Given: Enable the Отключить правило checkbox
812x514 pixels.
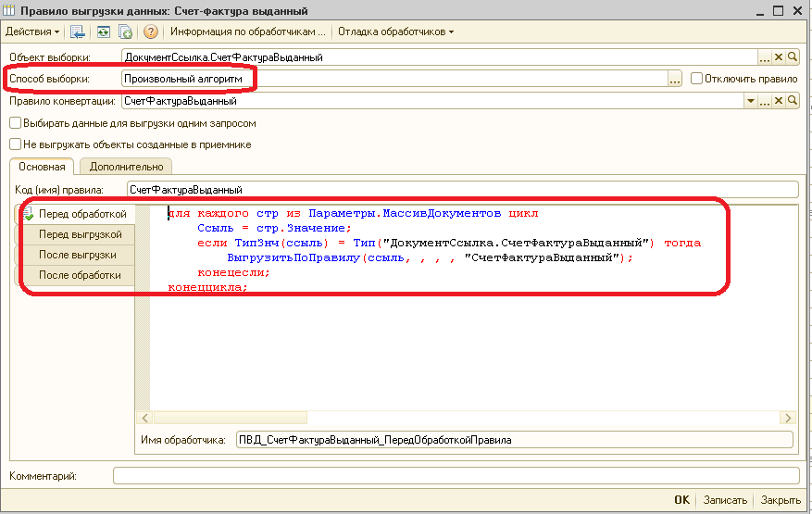Looking at the screenshot, I should [x=696, y=80].
